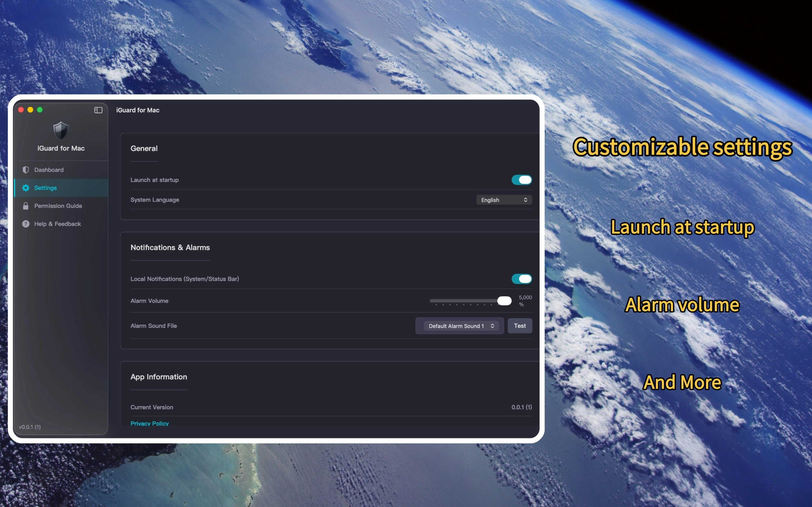The image size is (812, 507).
Task: Disable the Launch at startup toggle
Action: pos(521,180)
